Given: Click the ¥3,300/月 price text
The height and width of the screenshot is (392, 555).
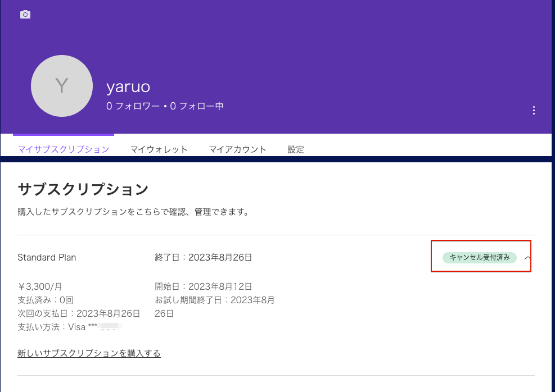Looking at the screenshot, I should pyautogui.click(x=40, y=286).
